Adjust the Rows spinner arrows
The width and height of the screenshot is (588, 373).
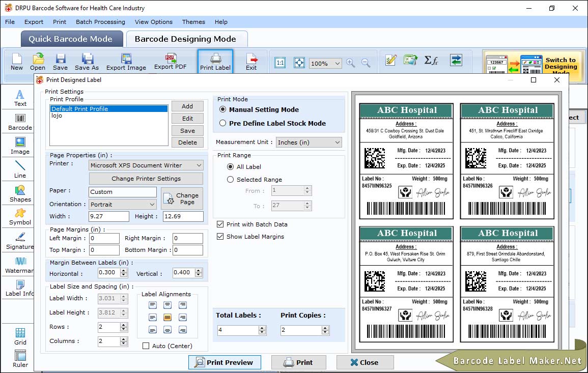click(x=124, y=327)
